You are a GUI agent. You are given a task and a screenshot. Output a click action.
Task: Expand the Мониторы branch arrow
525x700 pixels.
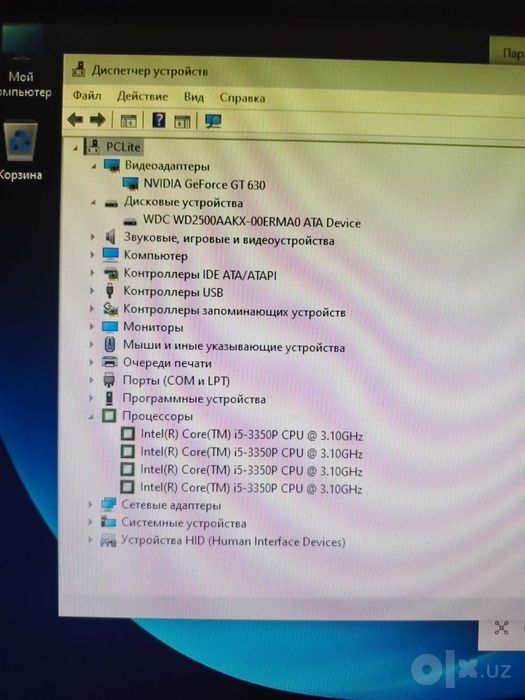(x=92, y=327)
